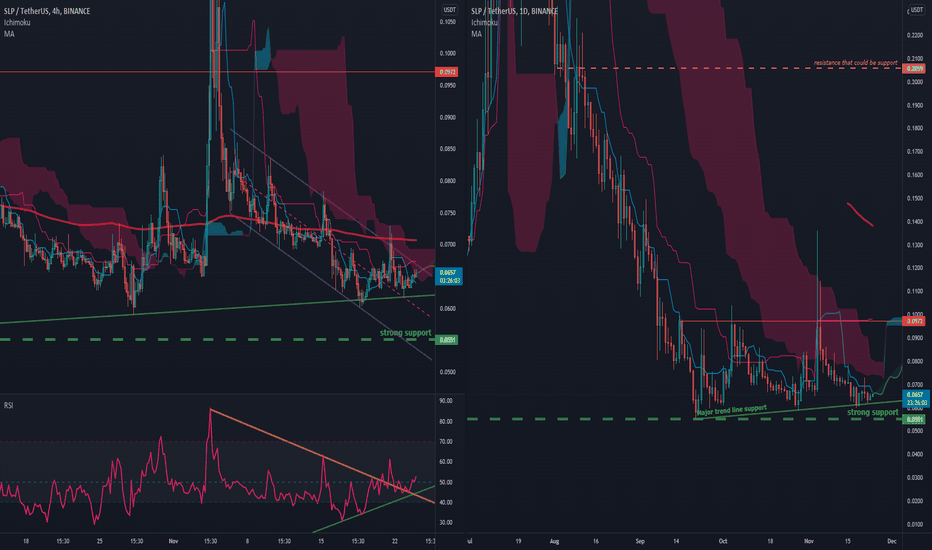Click the 70.00 RSI scale label
Image resolution: width=932 pixels, height=550 pixels.
(x=446, y=441)
